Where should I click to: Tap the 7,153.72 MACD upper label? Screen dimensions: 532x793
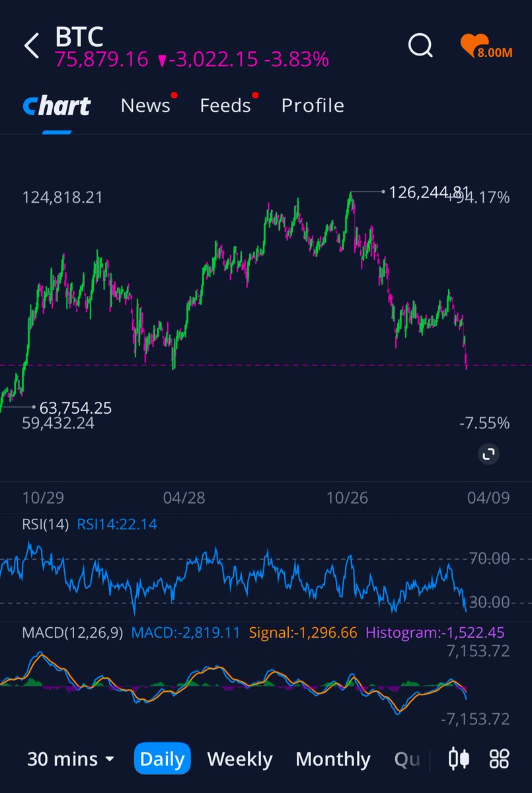click(478, 652)
